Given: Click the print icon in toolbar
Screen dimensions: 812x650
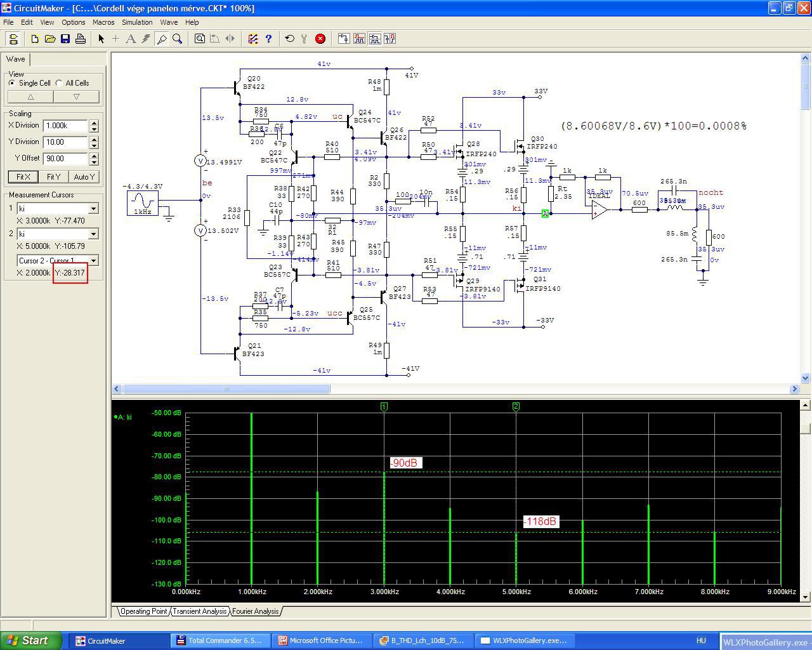Looking at the screenshot, I should pos(81,39).
